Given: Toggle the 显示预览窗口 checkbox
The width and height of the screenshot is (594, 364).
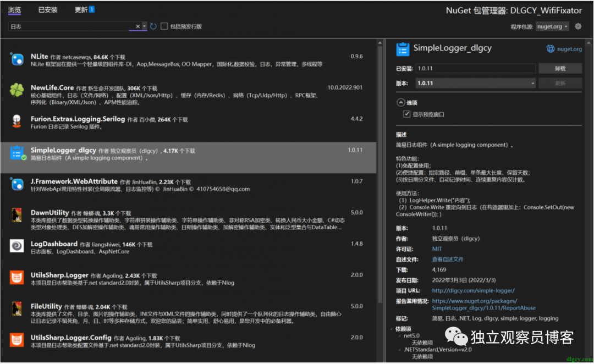Looking at the screenshot, I should point(406,114).
